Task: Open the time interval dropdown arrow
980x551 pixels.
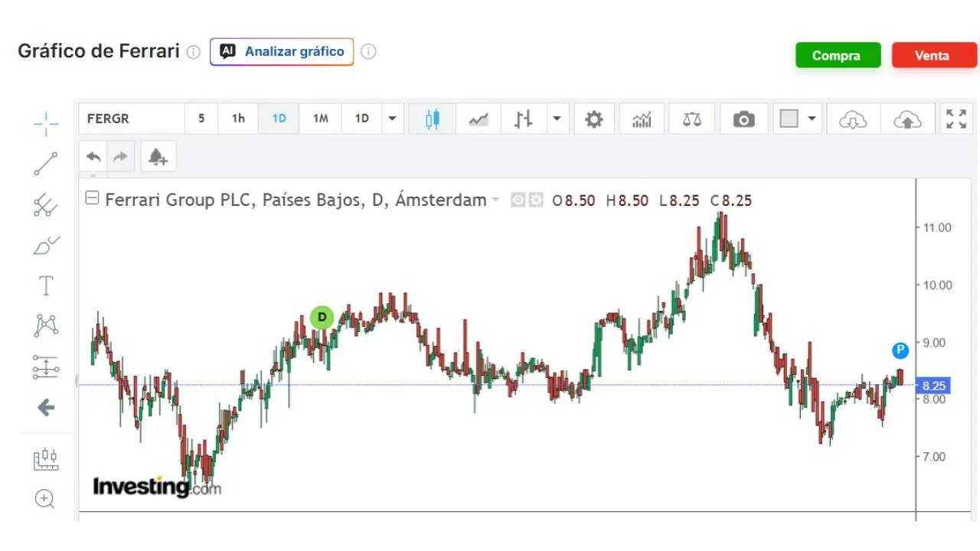Action: pyautogui.click(x=392, y=119)
